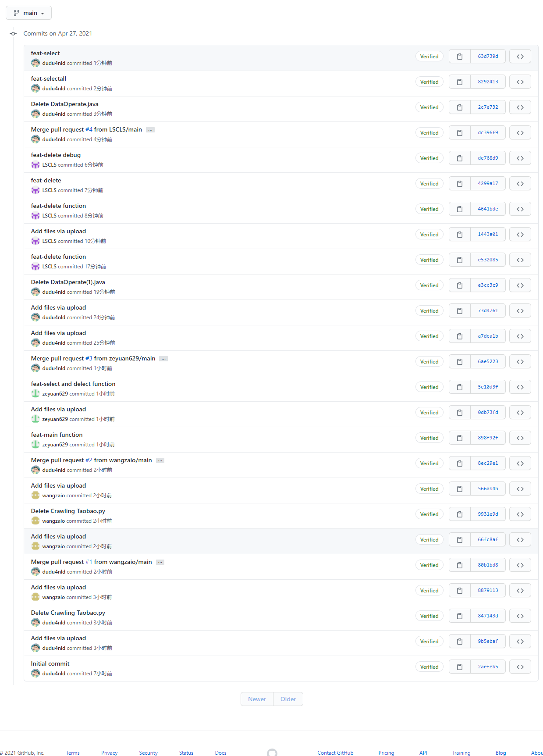
Task: Open the Security footer link
Action: pyautogui.click(x=148, y=753)
